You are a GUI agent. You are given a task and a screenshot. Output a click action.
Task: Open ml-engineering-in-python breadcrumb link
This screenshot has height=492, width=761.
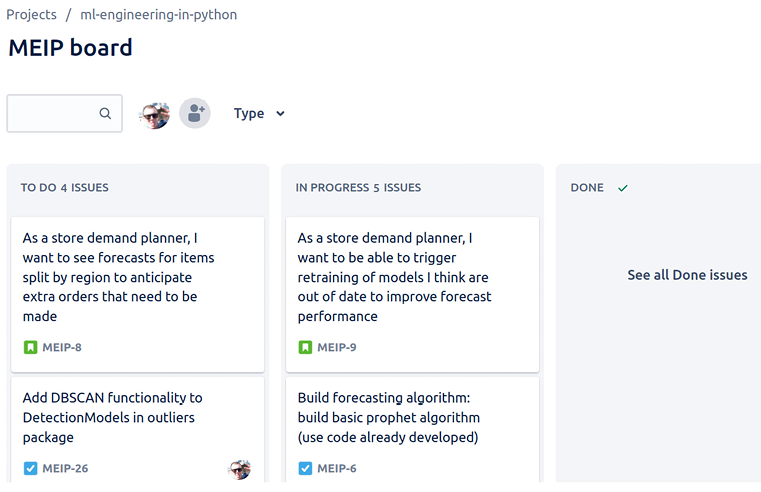pyautogui.click(x=158, y=15)
